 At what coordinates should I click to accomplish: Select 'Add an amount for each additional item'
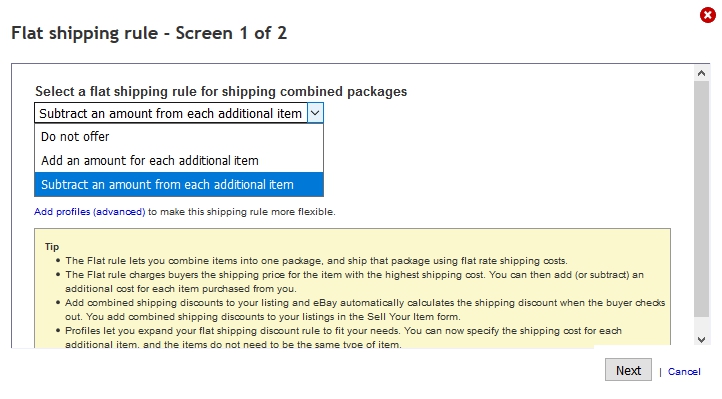(x=179, y=161)
